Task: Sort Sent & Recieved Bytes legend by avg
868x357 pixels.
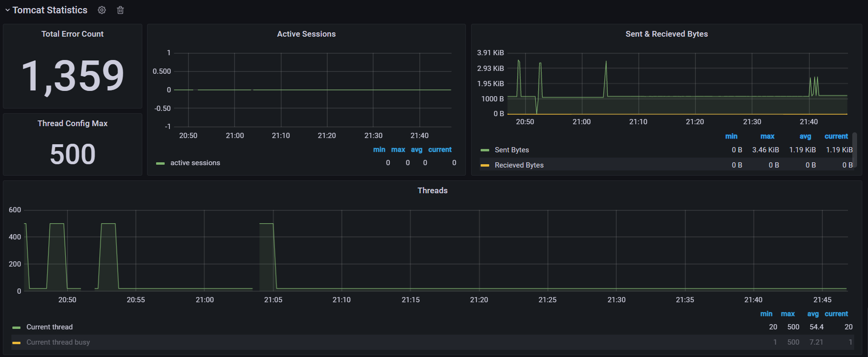Action: pos(806,136)
